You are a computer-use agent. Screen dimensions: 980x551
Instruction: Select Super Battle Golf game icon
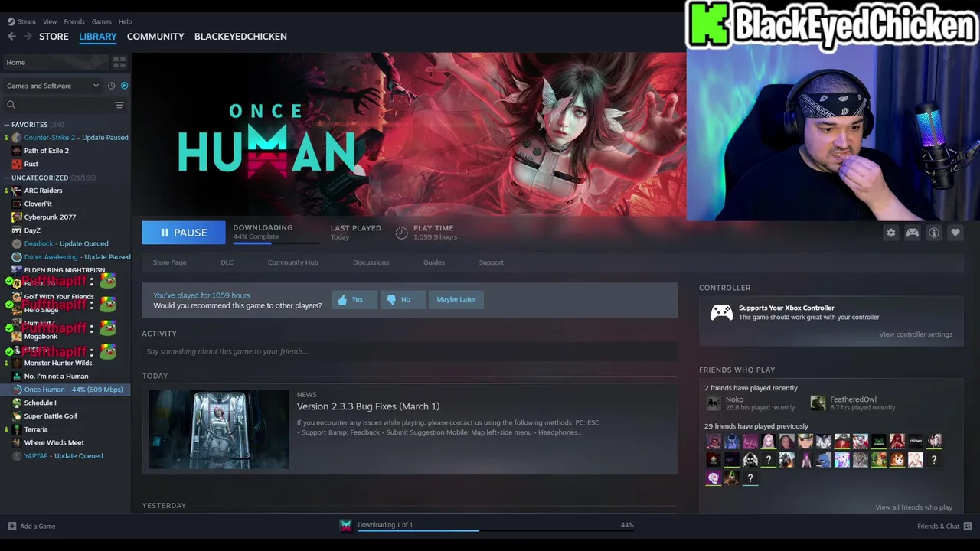click(x=17, y=416)
